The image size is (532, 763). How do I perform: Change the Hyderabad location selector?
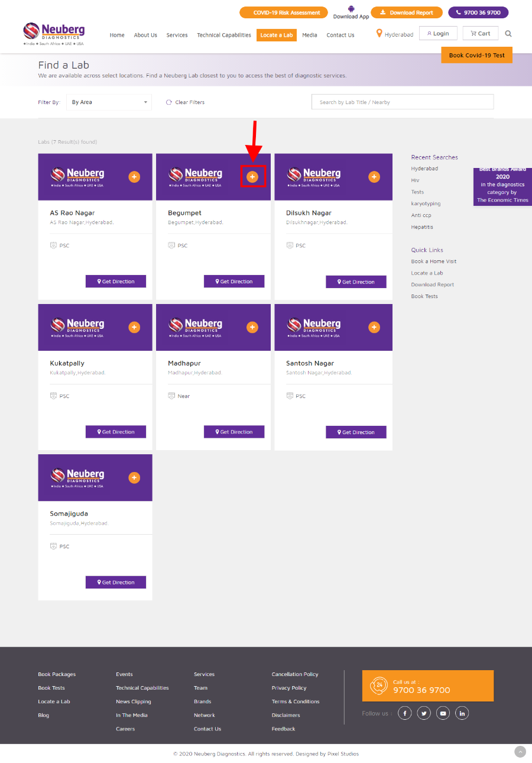click(x=395, y=34)
